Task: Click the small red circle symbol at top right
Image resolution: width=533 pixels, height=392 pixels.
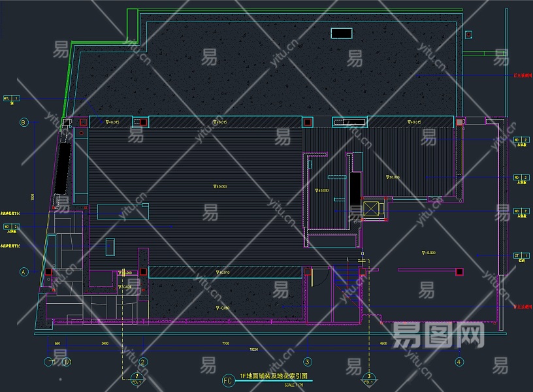Action: [x=468, y=35]
